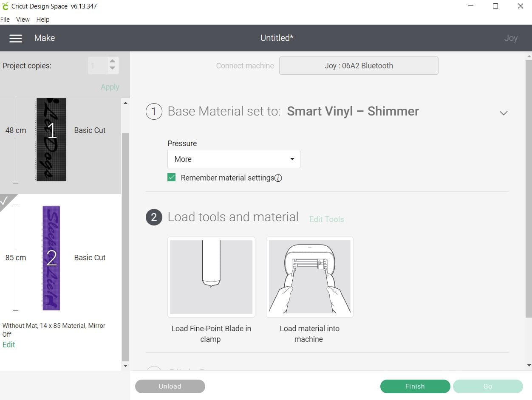
Task: Open the File menu
Action: 5,20
